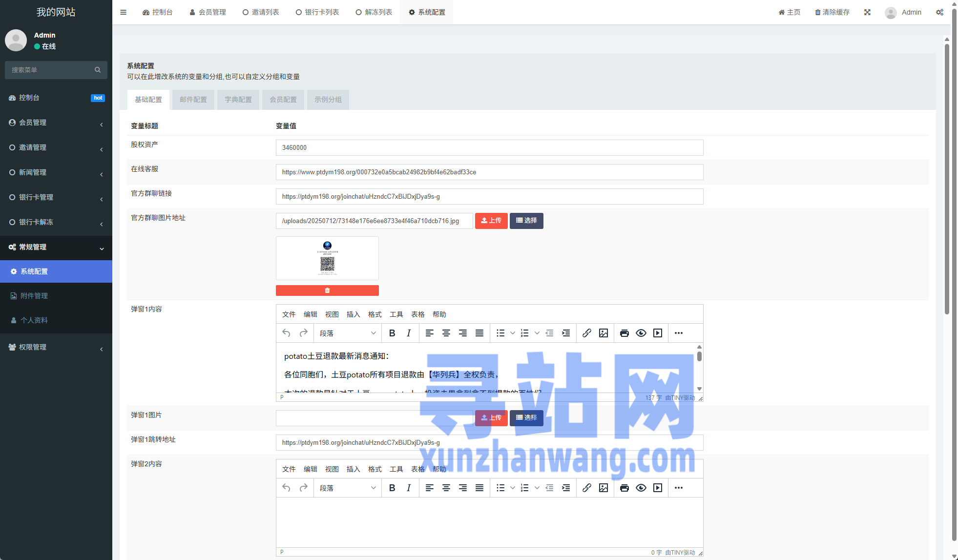The height and width of the screenshot is (560, 958).
Task: Click 清除缓存 in top bar
Action: point(832,12)
